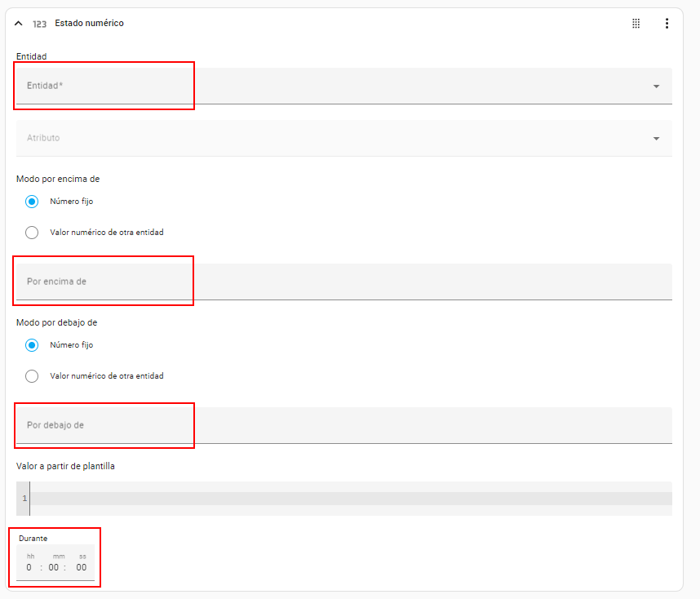Select Número fijo under Modo por debajo de
Screen dimensions: 700x599
tap(32, 345)
